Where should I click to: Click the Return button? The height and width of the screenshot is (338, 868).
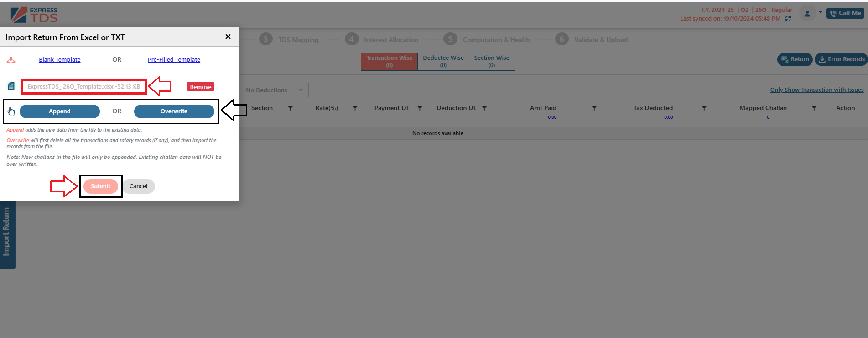point(795,59)
